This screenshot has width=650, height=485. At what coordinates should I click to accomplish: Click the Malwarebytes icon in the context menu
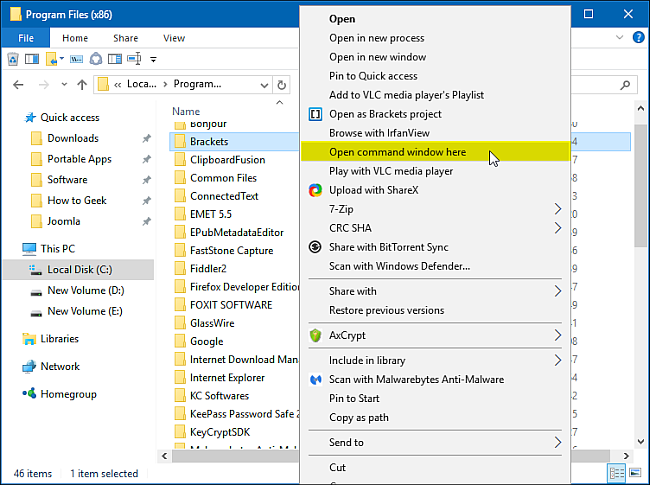315,380
